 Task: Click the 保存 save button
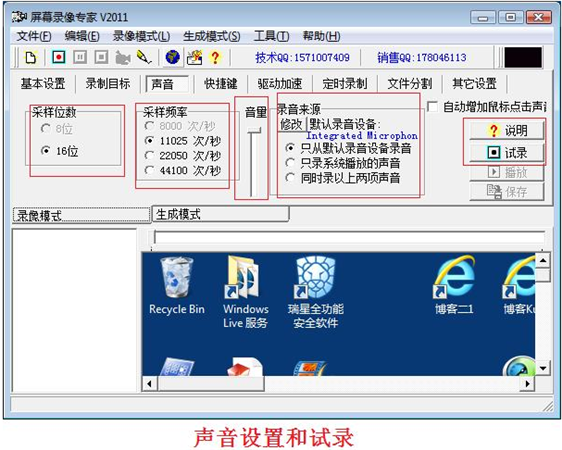[506, 192]
